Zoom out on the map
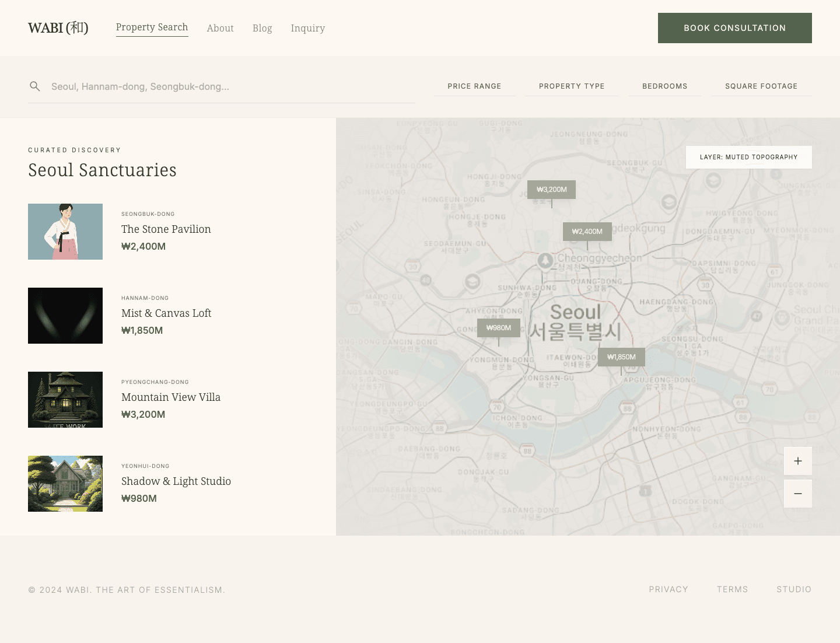Image resolution: width=840 pixels, height=643 pixels. pyautogui.click(x=797, y=494)
